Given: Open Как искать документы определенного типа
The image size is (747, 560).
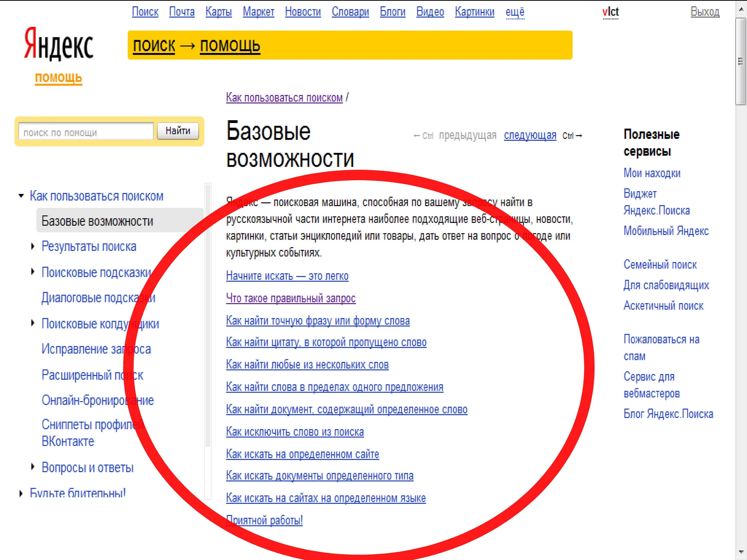Looking at the screenshot, I should pos(320,476).
